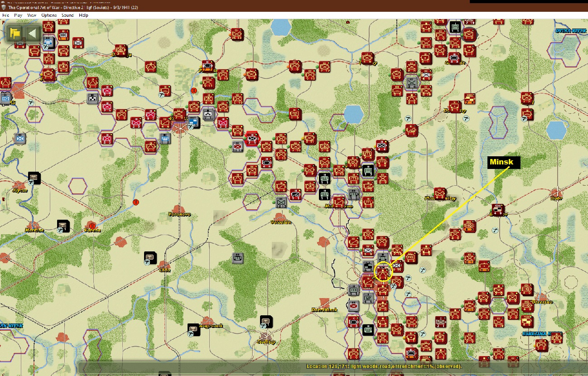
Task: Click the Alytus town label
Action: click(20, 190)
